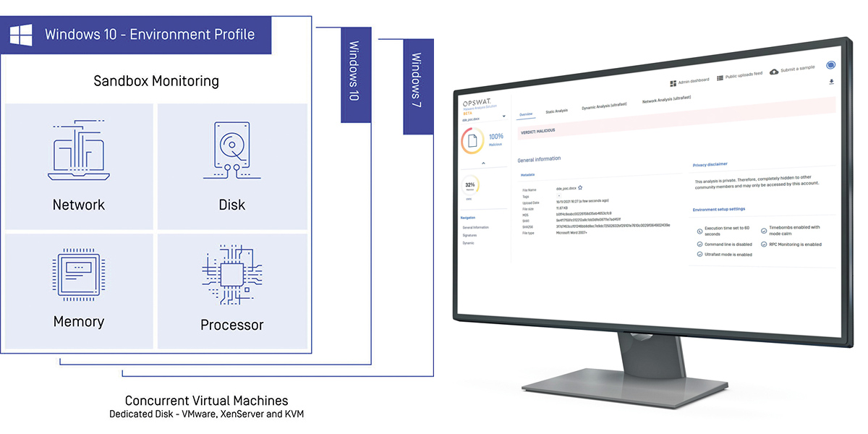Open the user profile avatar
868x434 pixels.
coord(830,66)
